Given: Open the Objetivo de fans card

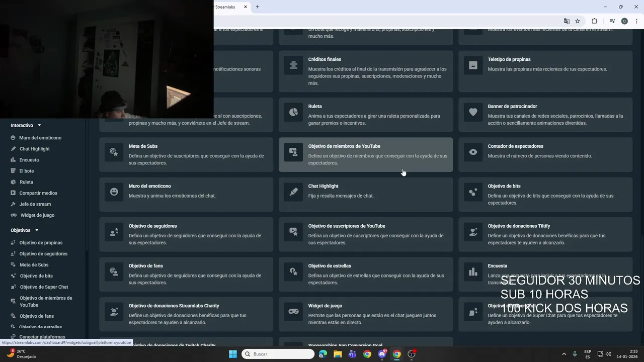Looking at the screenshot, I should click(186, 274).
